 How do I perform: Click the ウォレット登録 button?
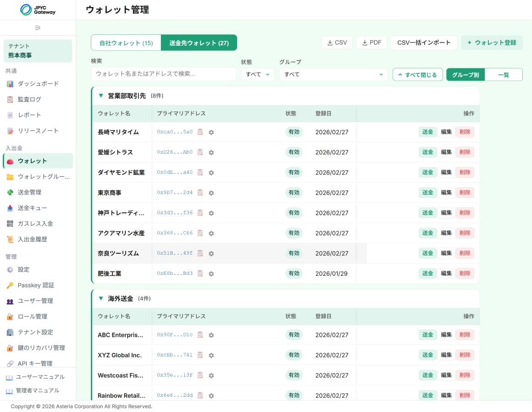492,43
